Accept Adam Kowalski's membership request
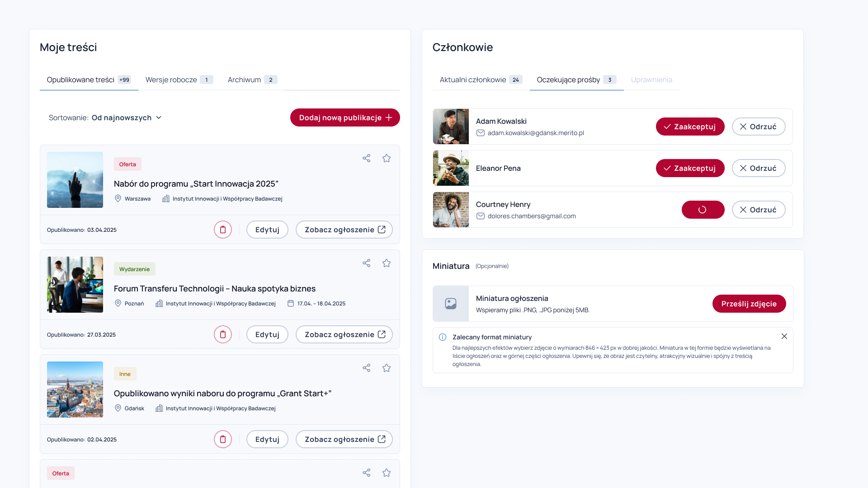The image size is (868, 488). (690, 127)
